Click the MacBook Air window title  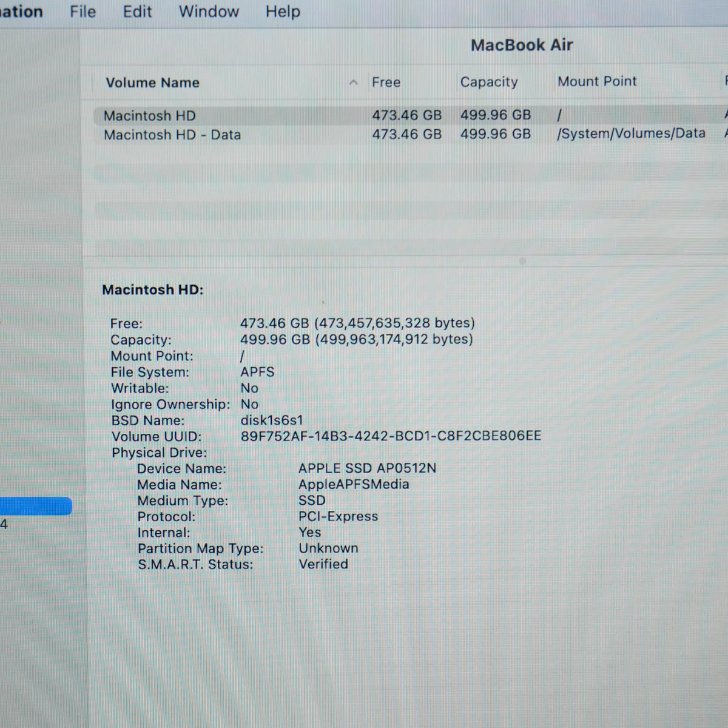click(x=522, y=45)
